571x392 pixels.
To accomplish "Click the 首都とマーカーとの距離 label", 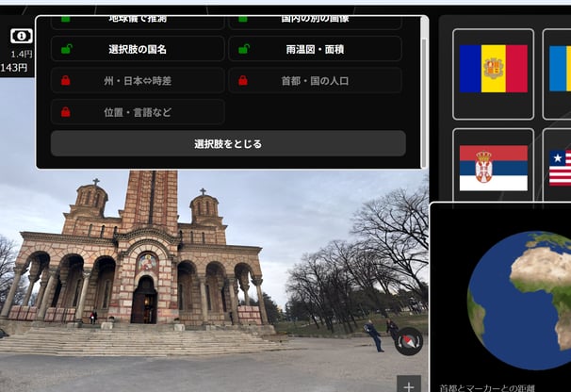I will [x=486, y=388].
